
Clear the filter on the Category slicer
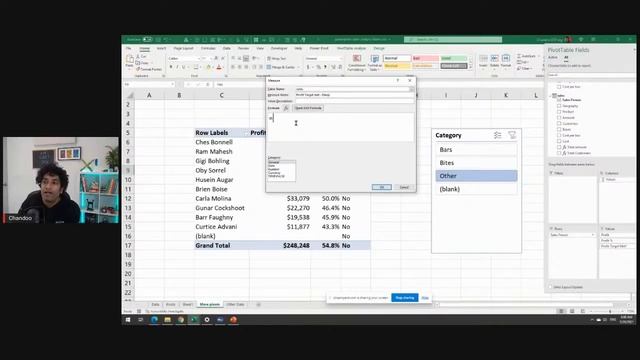pyautogui.click(x=512, y=135)
